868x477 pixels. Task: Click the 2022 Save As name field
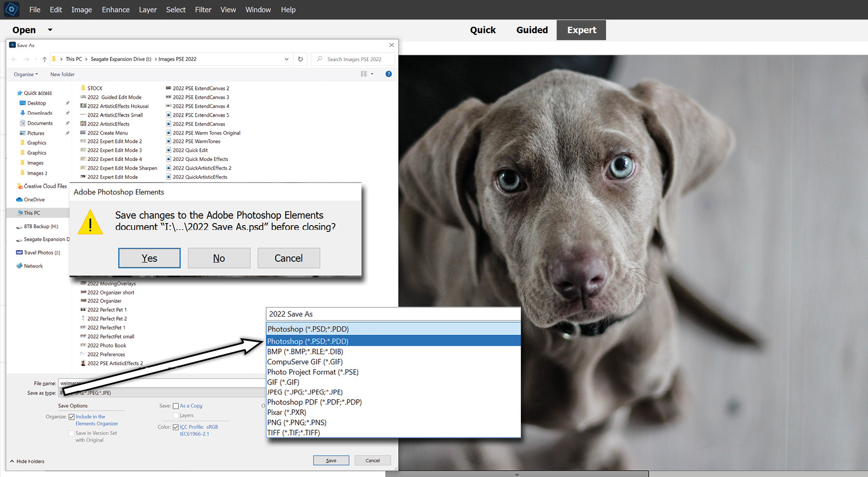(393, 314)
